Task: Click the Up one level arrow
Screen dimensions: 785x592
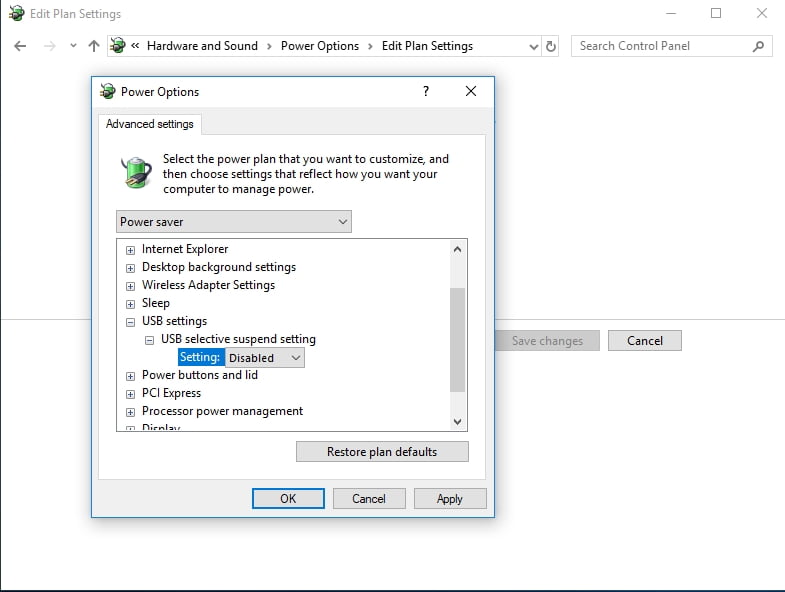Action: coord(94,46)
